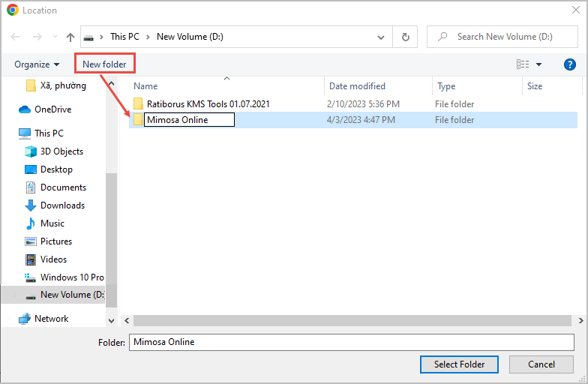
Task: Change your view icon button
Action: (523, 64)
